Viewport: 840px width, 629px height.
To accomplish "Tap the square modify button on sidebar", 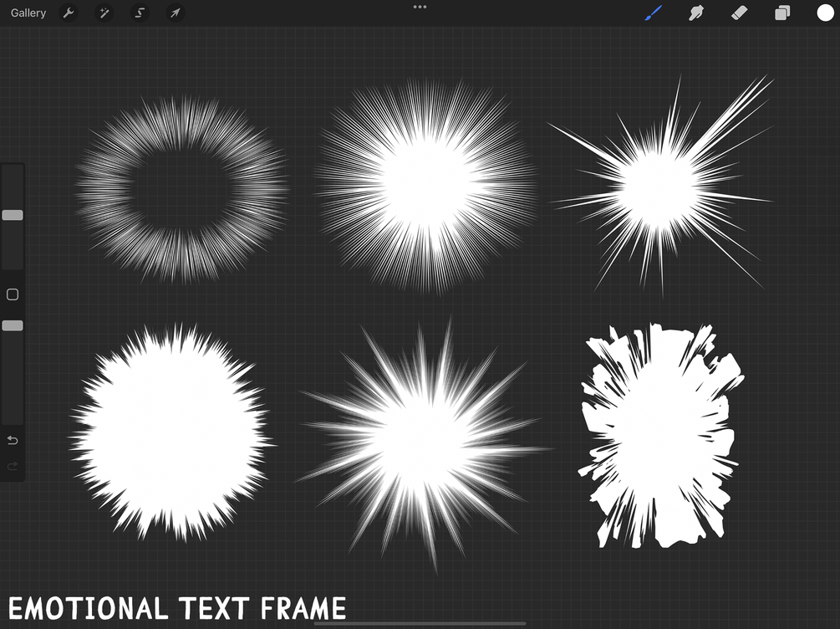I will (x=13, y=294).
